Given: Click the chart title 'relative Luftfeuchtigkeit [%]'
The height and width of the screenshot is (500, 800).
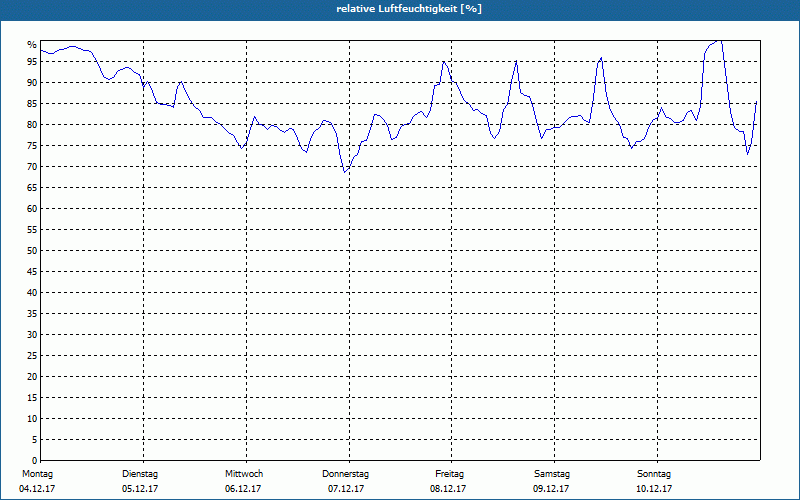Looking at the screenshot, I should [409, 9].
